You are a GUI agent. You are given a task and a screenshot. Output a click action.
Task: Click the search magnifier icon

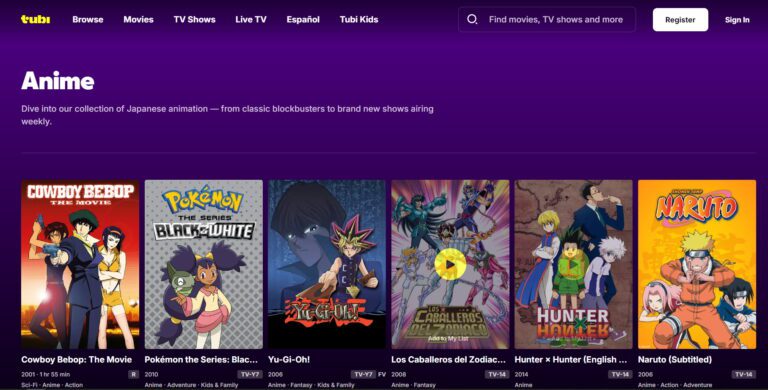click(472, 20)
